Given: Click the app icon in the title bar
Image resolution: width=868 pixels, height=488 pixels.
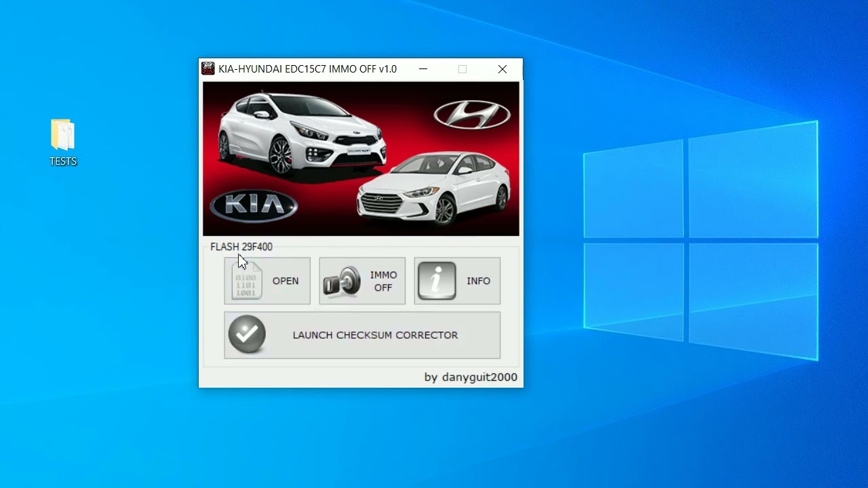Looking at the screenshot, I should 208,68.
